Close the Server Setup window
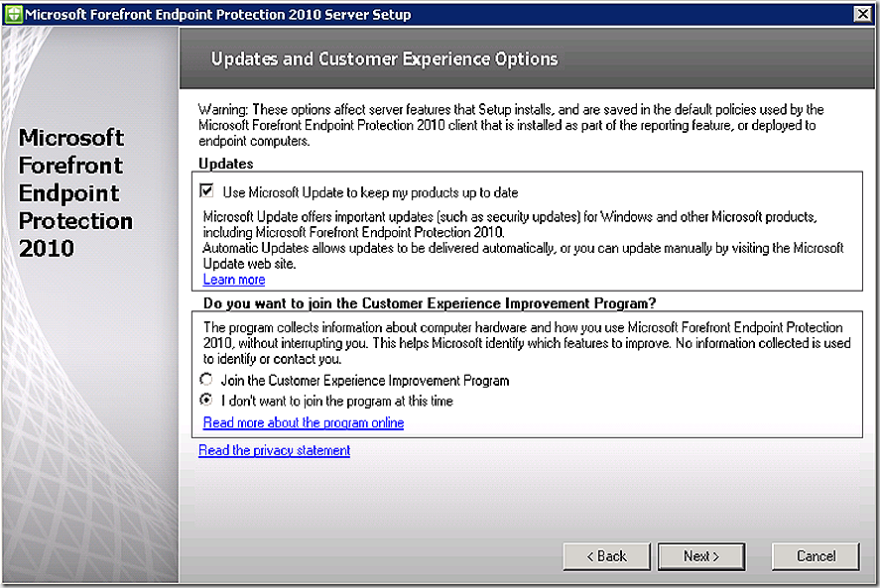The height and width of the screenshot is (588, 880). pyautogui.click(x=862, y=14)
